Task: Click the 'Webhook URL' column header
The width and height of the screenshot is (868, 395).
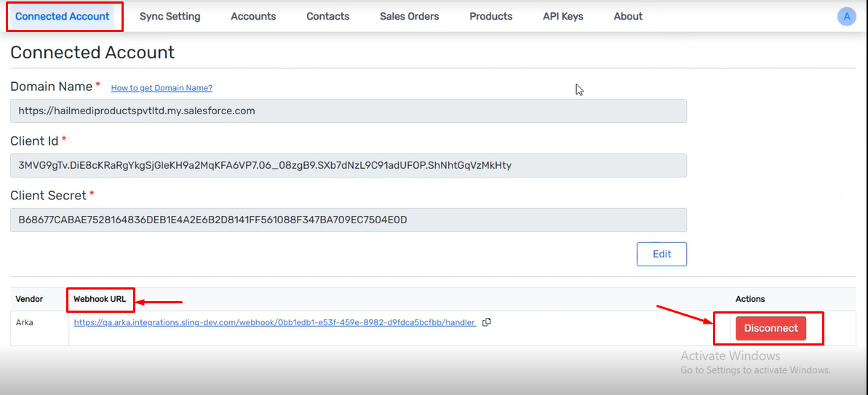Action: (100, 299)
